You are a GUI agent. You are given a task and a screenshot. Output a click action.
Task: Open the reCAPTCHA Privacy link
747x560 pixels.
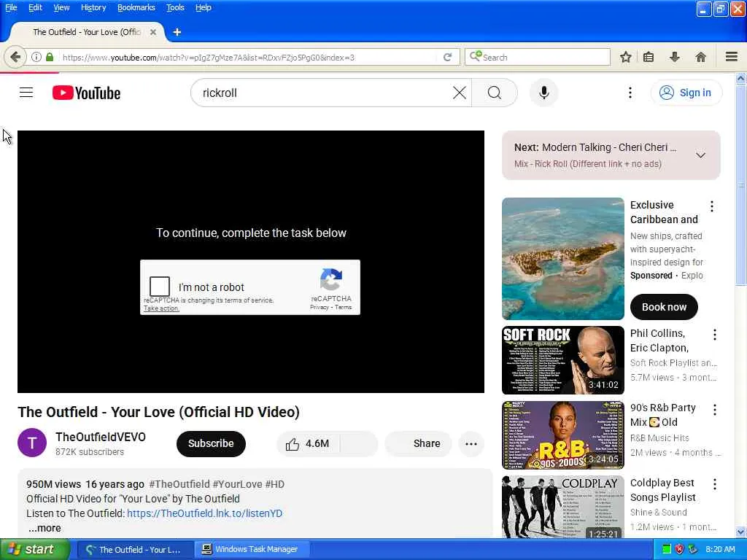pos(320,308)
